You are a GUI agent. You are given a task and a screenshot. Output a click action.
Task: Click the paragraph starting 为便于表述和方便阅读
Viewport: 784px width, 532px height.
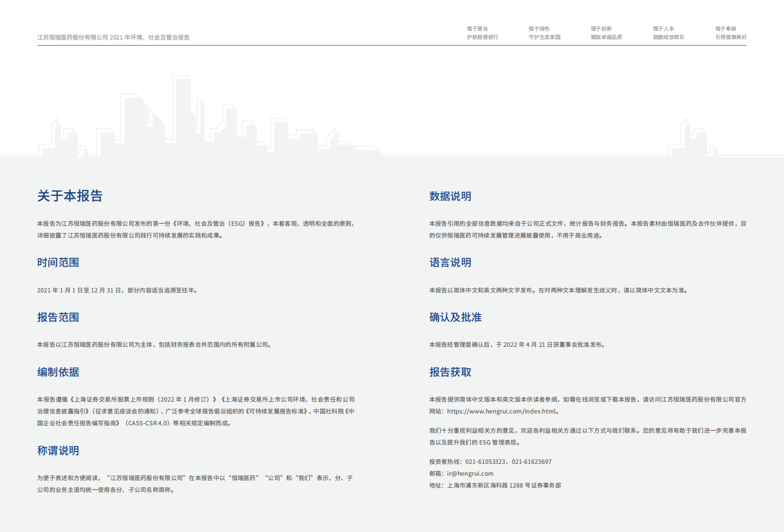pyautogui.click(x=195, y=484)
